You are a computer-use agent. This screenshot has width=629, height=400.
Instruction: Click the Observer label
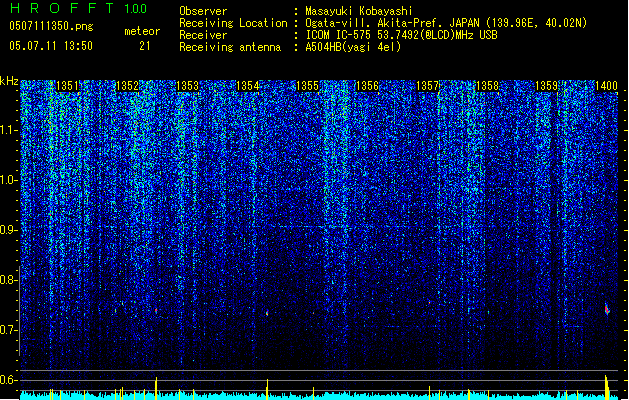(x=203, y=11)
